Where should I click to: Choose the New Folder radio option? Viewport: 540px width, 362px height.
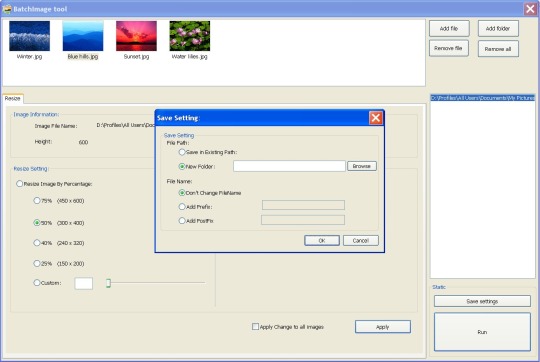[x=182, y=166]
